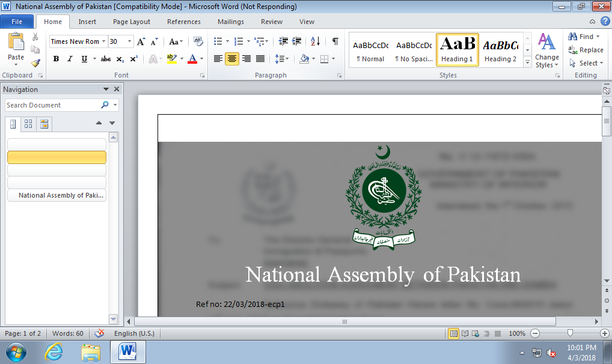Apply strikethrough formatting

[x=106, y=59]
